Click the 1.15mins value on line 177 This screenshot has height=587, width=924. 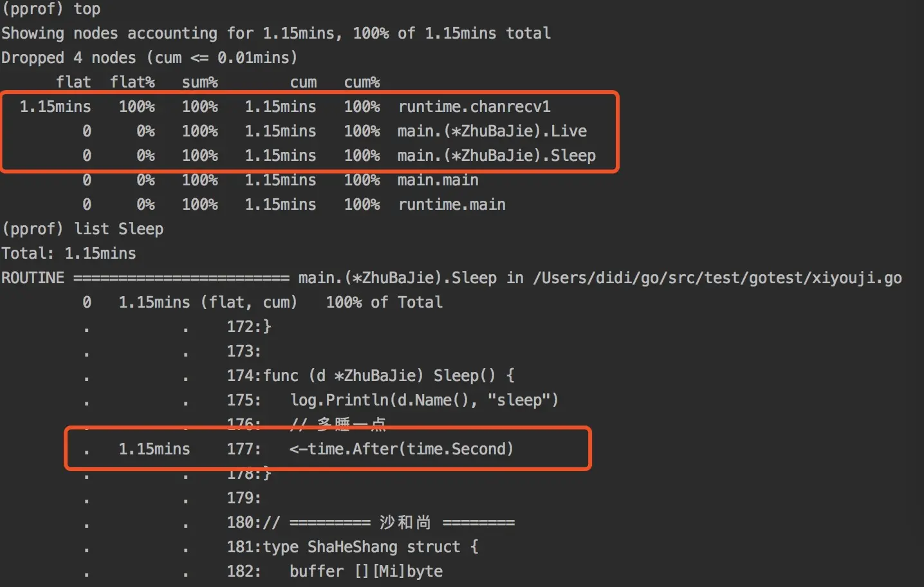point(154,449)
